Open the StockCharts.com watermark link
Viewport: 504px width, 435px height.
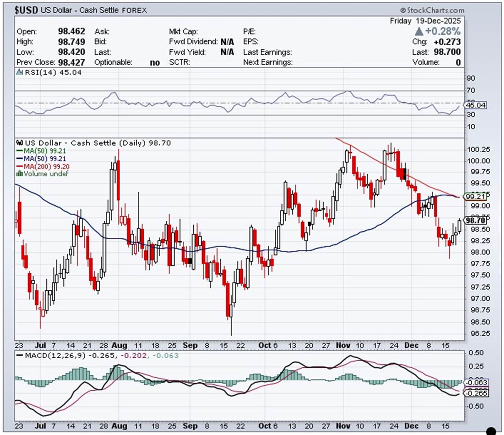coord(432,10)
